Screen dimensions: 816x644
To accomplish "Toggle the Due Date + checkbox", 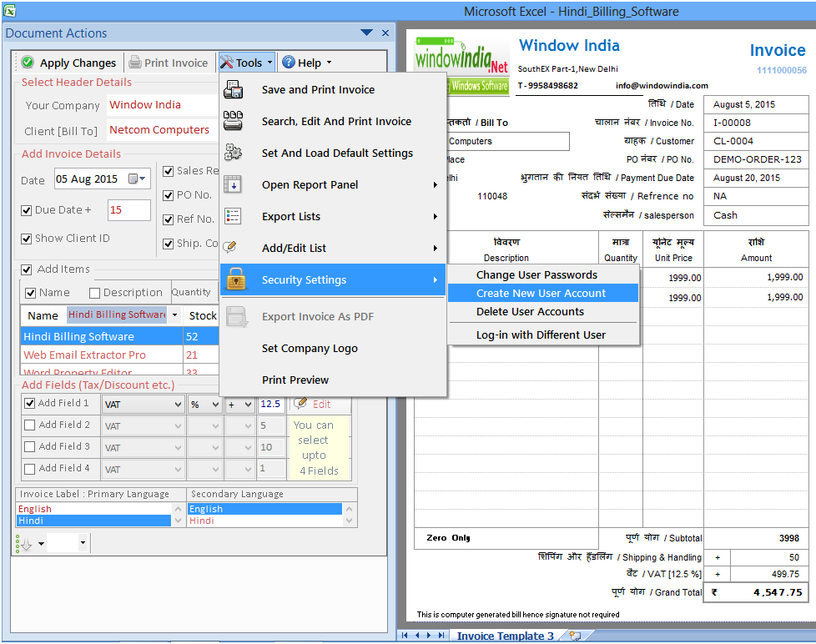I will (26, 210).
